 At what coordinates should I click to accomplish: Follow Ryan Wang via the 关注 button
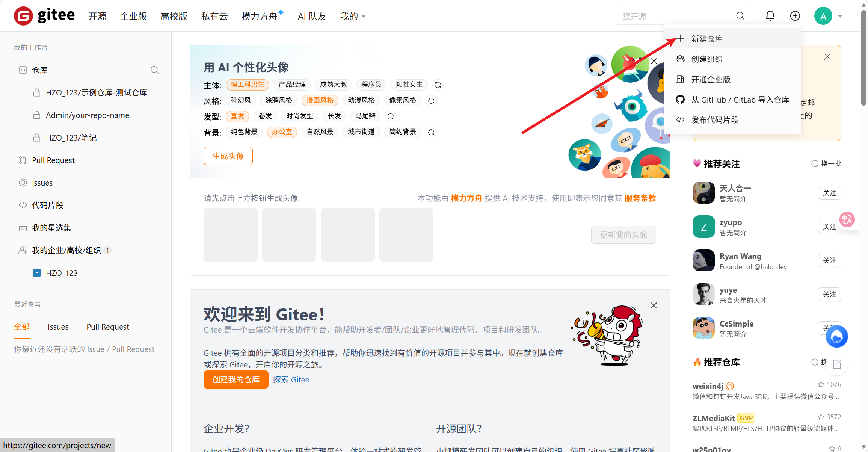[829, 260]
